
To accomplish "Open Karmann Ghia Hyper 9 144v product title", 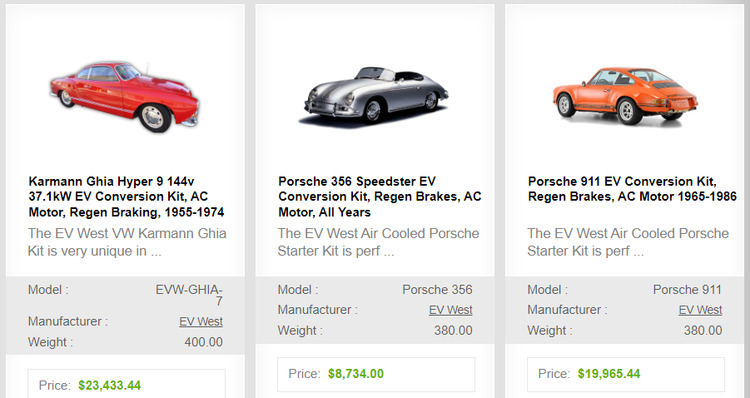I will point(126,197).
